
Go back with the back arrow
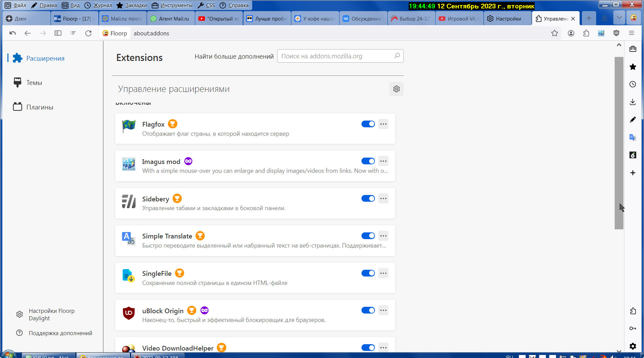pos(28,33)
